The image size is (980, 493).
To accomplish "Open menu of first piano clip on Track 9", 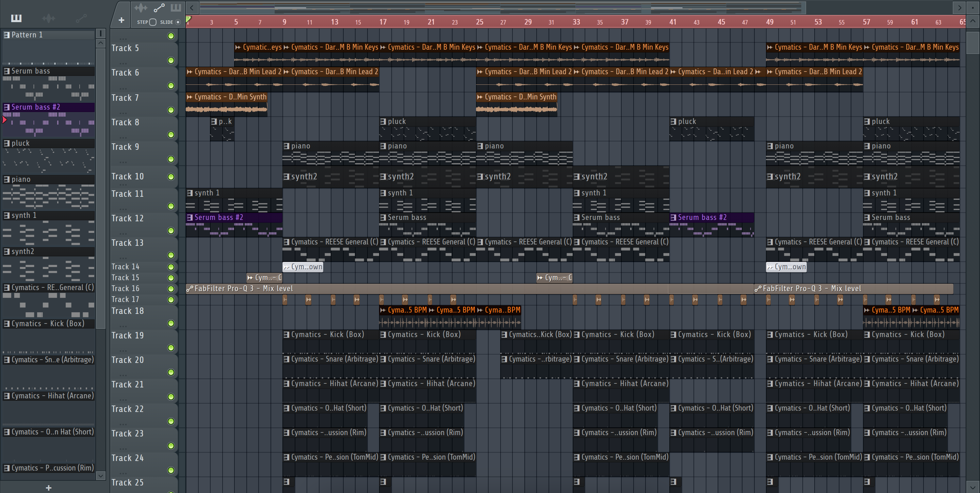I will 287,146.
